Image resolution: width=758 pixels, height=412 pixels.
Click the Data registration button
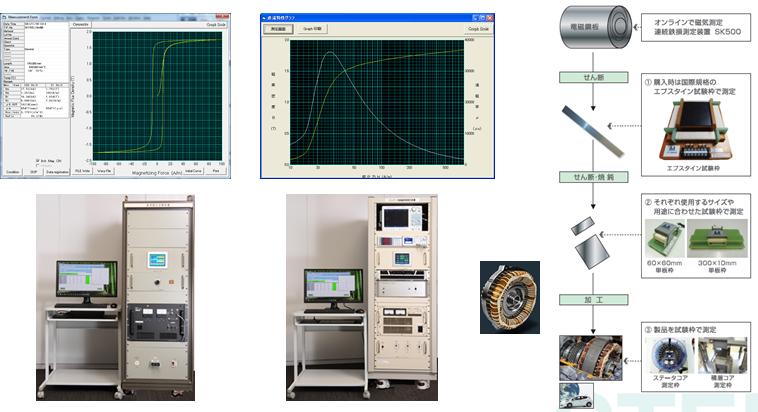point(58,172)
